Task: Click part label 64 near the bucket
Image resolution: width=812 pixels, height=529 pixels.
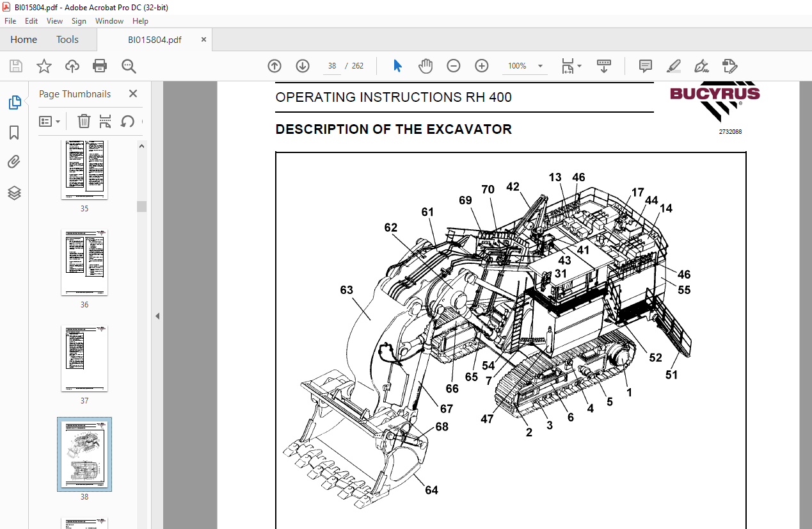Action: click(x=431, y=490)
